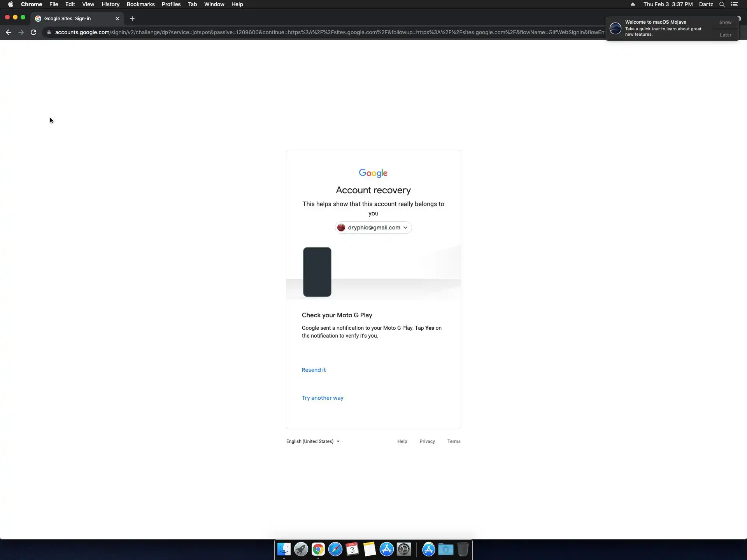Open the Bookmarks menu
The width and height of the screenshot is (747, 560).
click(140, 4)
